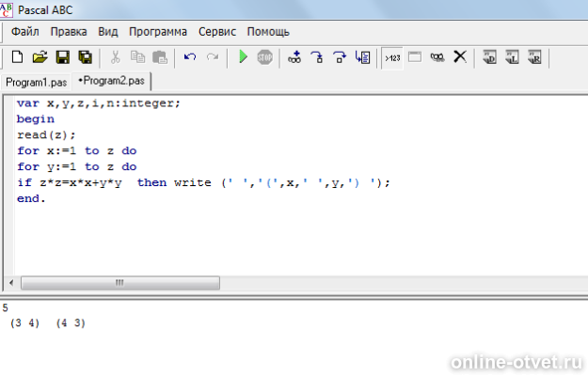The width and height of the screenshot is (588, 376).
Task: Run to cursor icon
Action: tap(362, 57)
